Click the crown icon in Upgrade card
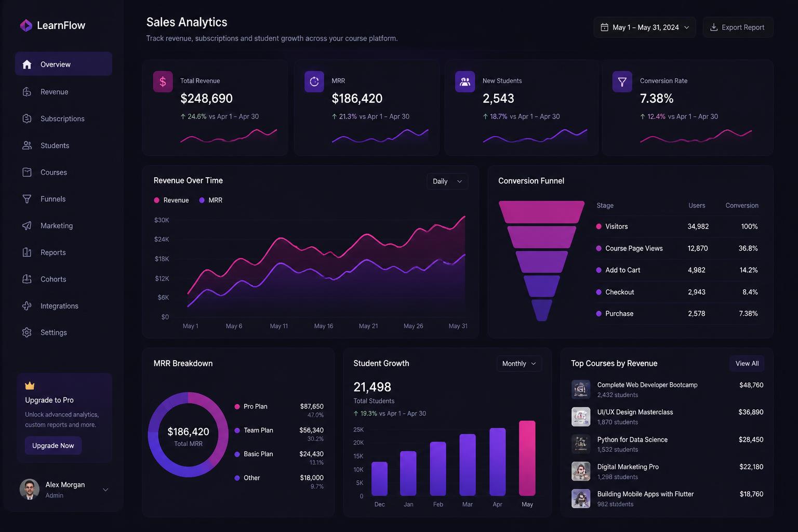Viewport: 798px width, 532px height. [30, 385]
